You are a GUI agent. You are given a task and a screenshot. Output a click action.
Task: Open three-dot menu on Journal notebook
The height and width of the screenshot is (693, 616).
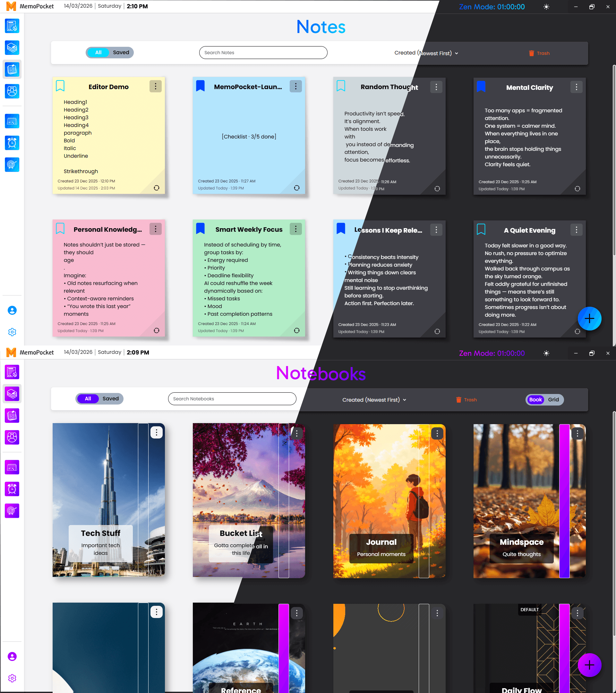pos(437,433)
